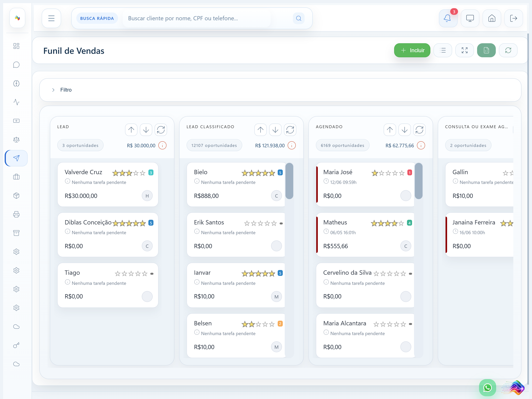Click the LEAD CLASSIFICADO column scrollbar
This screenshot has width=532, height=399.
pos(289,181)
